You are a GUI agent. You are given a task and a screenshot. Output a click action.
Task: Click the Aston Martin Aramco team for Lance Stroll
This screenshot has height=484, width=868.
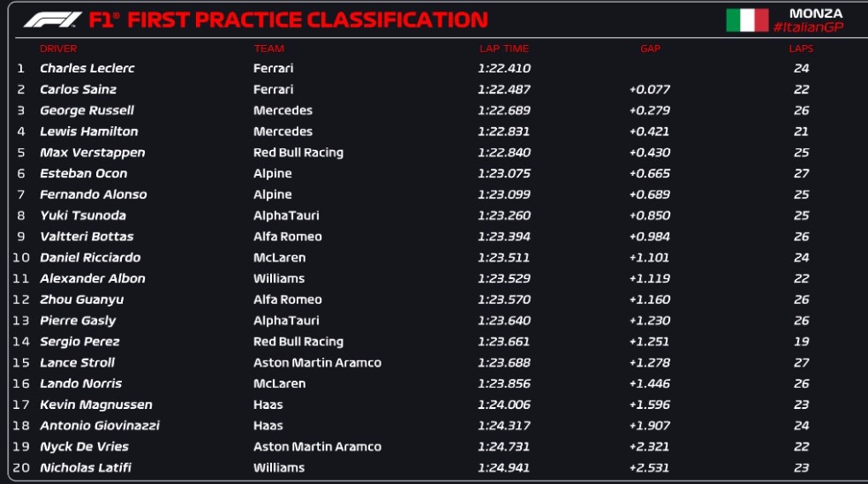click(317, 363)
